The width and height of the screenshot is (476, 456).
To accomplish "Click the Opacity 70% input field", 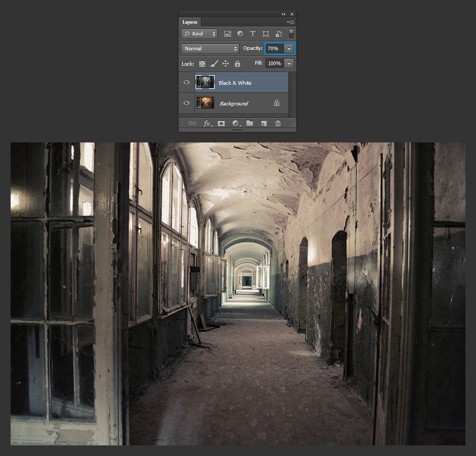I will pos(275,49).
